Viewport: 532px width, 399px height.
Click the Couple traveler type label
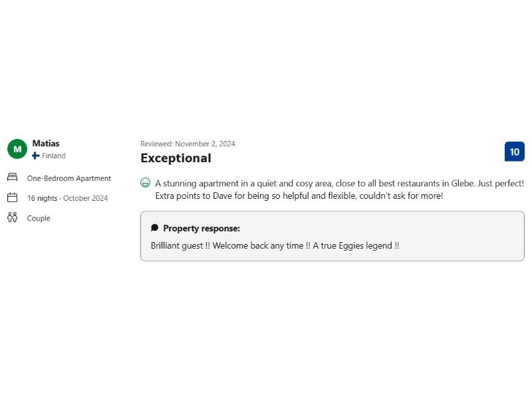(39, 218)
